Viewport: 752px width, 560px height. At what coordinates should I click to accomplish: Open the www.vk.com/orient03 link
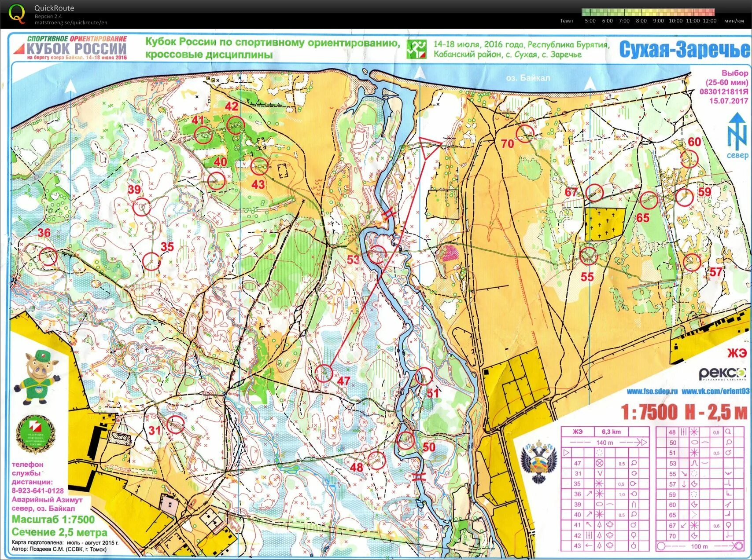[715, 391]
